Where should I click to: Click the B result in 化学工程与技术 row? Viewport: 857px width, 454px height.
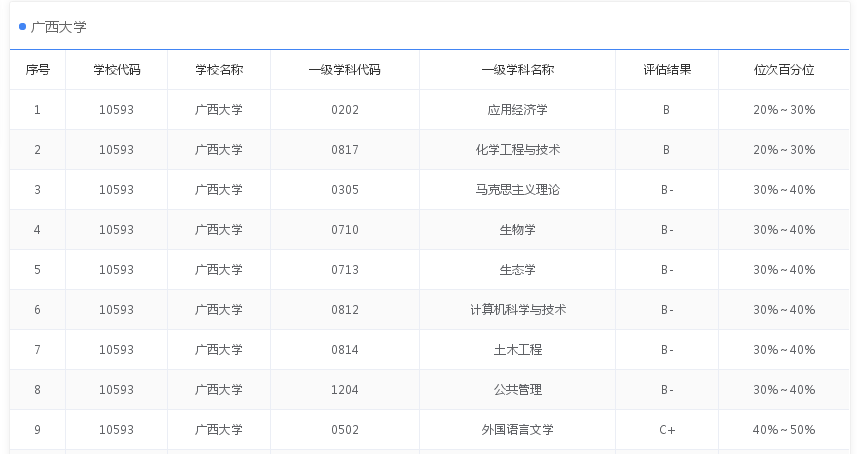tap(666, 150)
